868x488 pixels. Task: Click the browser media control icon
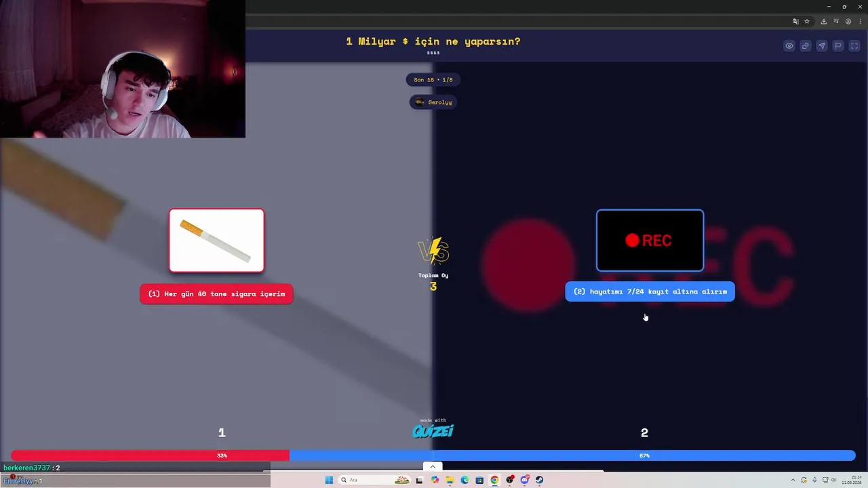(x=836, y=22)
